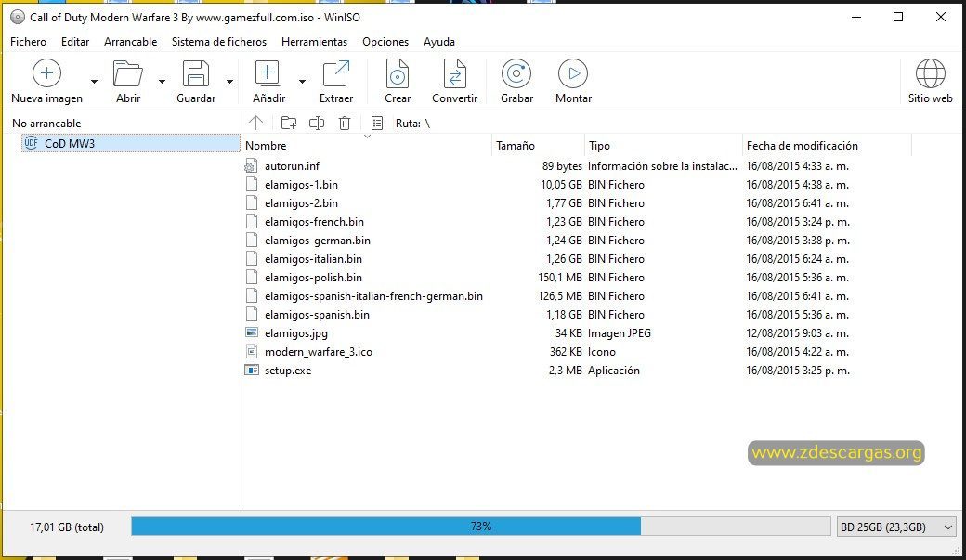Sort by the Tamaño column header
The height and width of the screenshot is (560, 966).
tap(538, 146)
